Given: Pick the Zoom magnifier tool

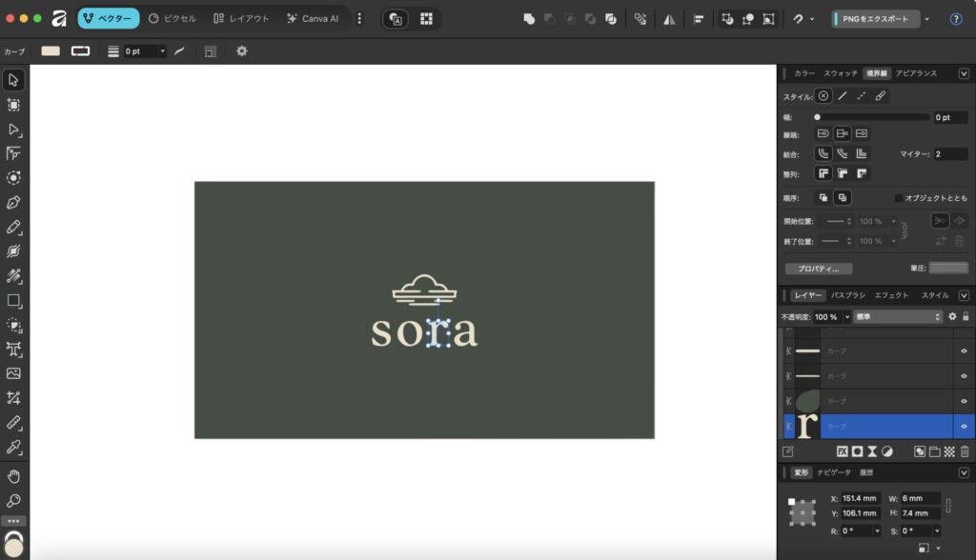Looking at the screenshot, I should pyautogui.click(x=13, y=501).
